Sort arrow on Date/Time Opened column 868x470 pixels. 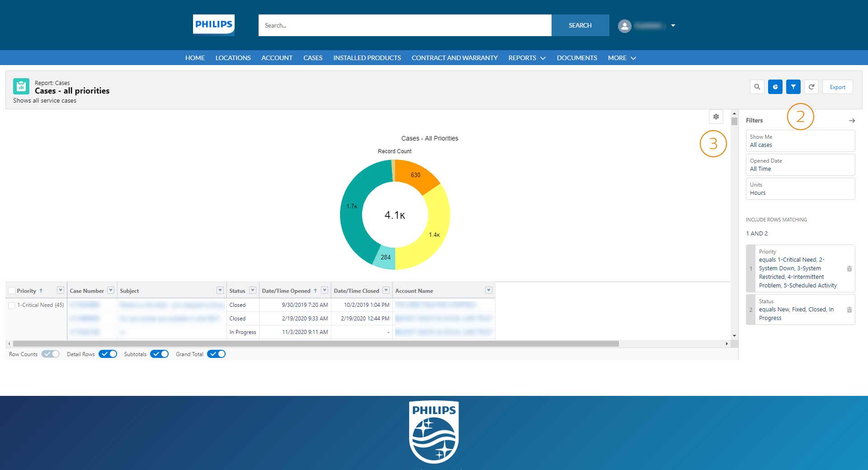click(x=316, y=291)
